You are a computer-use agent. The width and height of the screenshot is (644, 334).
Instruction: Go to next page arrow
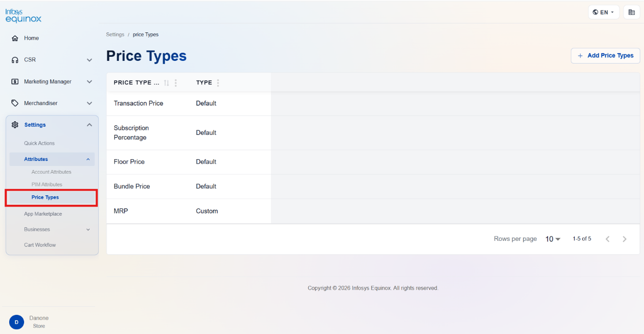(624, 239)
